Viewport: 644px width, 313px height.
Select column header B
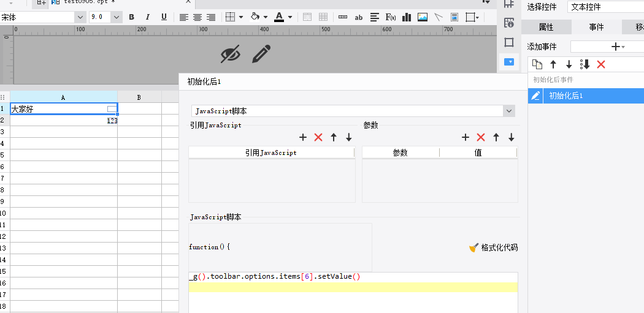(x=139, y=97)
